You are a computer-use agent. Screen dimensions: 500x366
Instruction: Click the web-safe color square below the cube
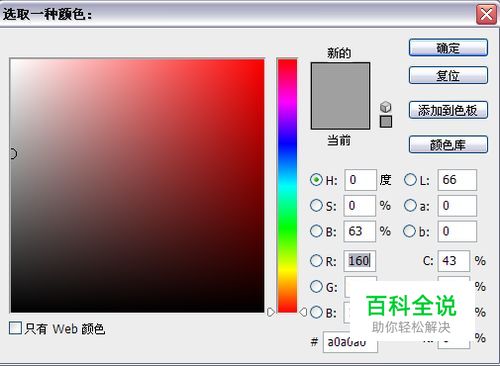pyautogui.click(x=386, y=122)
